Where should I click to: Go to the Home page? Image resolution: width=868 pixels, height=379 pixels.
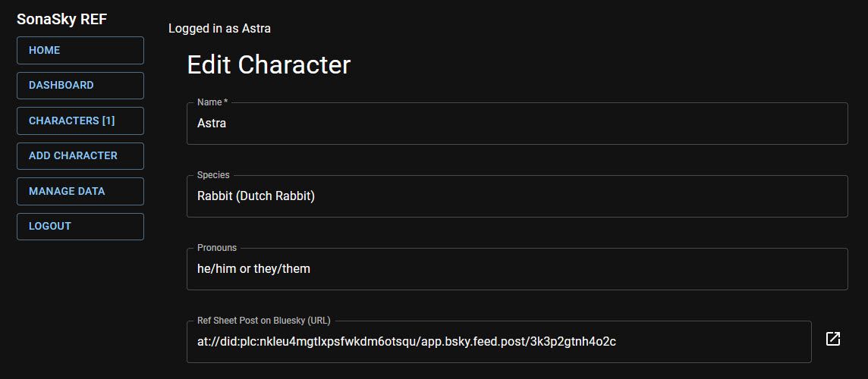[80, 50]
